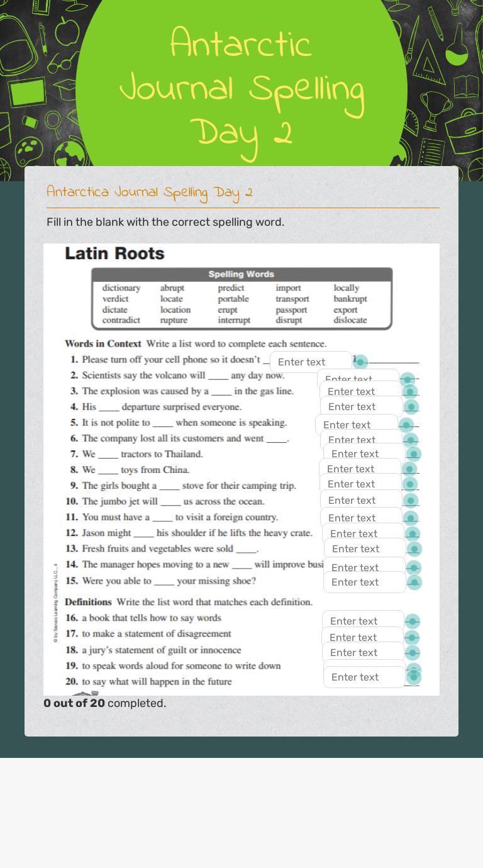This screenshot has width=483, height=868.
Task: Click the word 'transport' in the spelling list
Action: click(292, 299)
